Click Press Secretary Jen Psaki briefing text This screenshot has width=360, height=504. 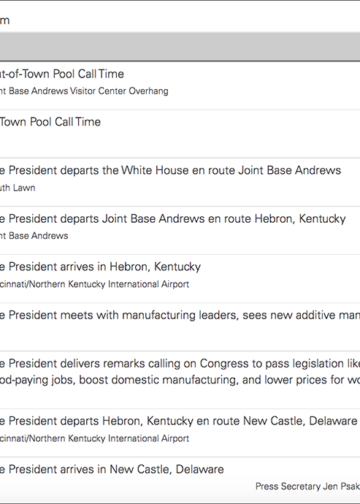(x=308, y=486)
